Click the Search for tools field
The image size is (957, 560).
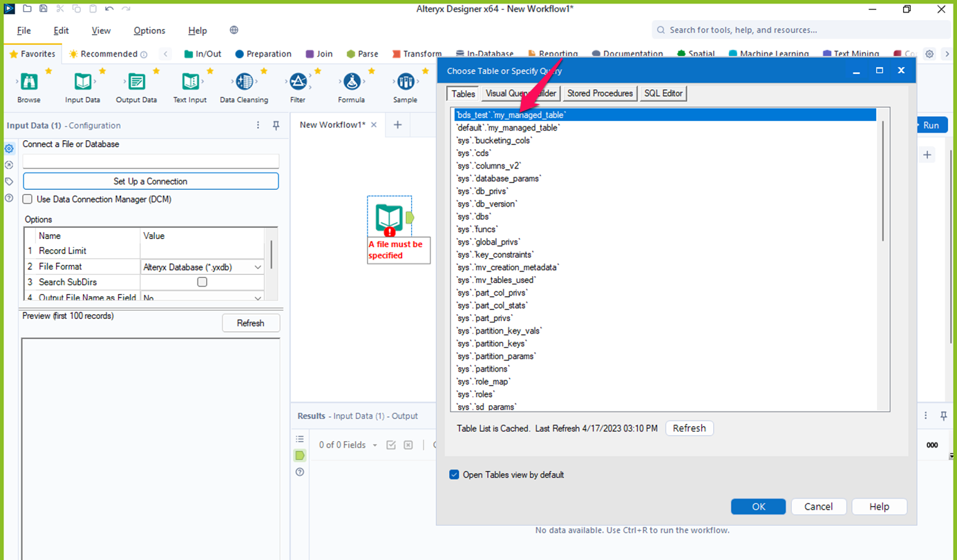pyautogui.click(x=801, y=30)
